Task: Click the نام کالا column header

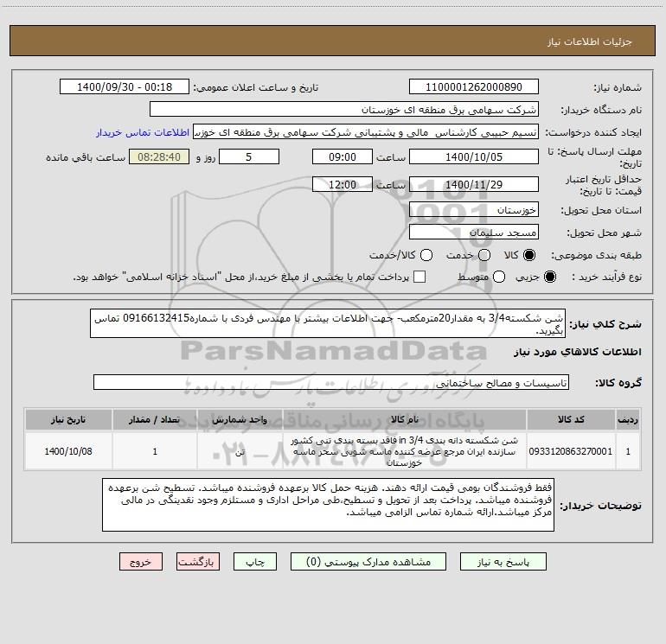Action: coord(405,420)
